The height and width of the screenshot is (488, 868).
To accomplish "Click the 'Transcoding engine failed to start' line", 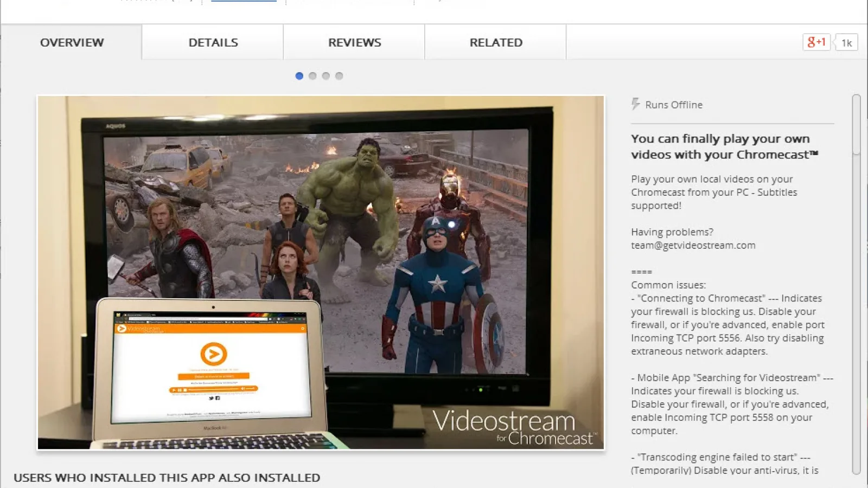I will pyautogui.click(x=720, y=457).
